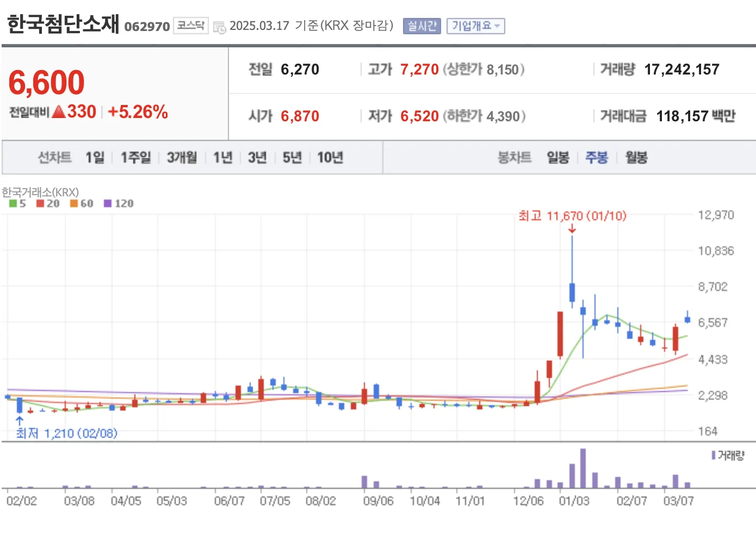Click the current price 6,600

[x=47, y=83]
